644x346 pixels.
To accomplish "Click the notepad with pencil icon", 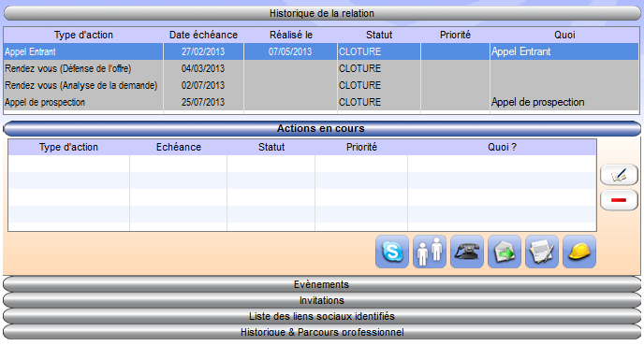I will tap(542, 252).
